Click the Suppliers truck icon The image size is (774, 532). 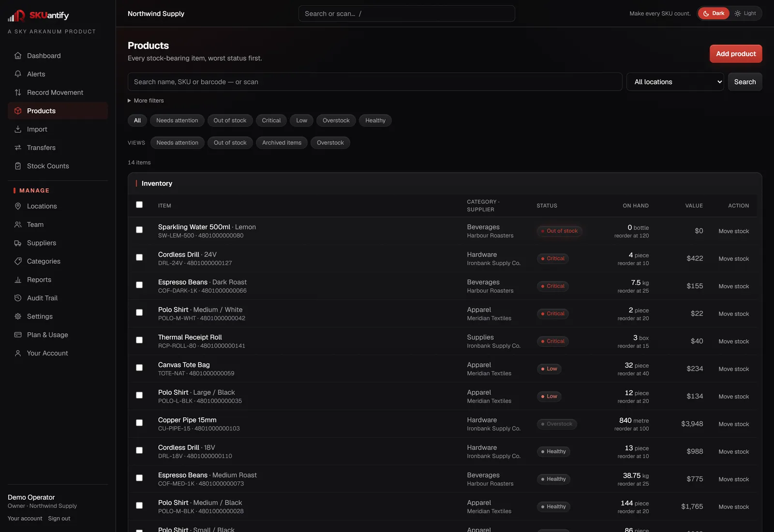(18, 243)
